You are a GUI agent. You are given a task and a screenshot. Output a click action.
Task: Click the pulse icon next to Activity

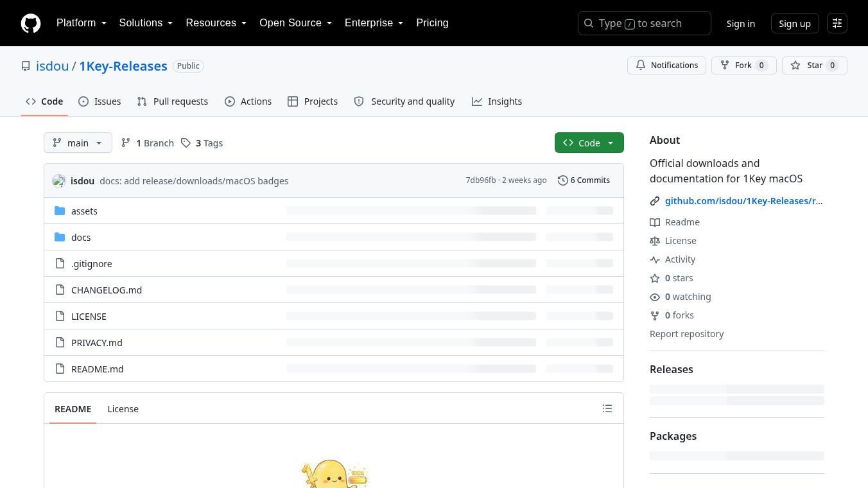(x=655, y=259)
